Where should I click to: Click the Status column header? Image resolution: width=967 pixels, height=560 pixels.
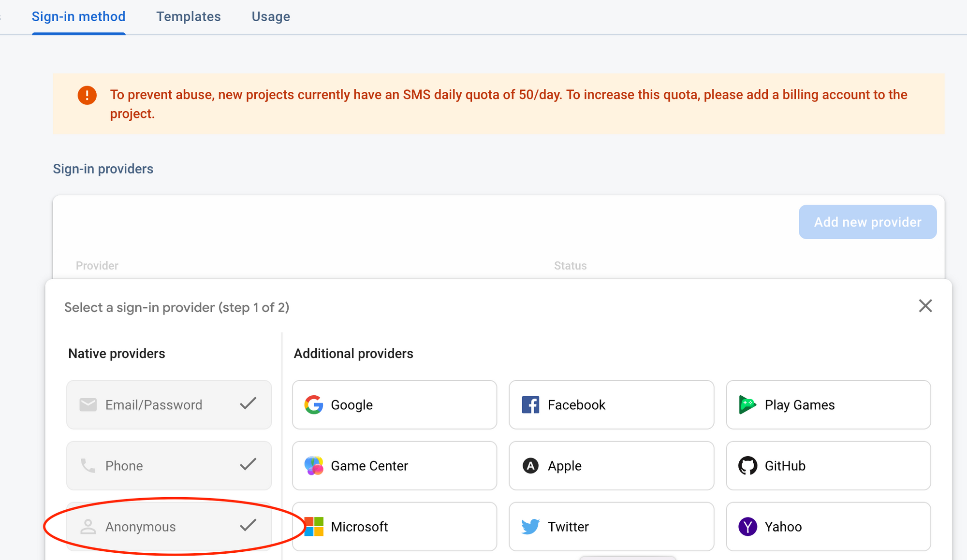[570, 265]
